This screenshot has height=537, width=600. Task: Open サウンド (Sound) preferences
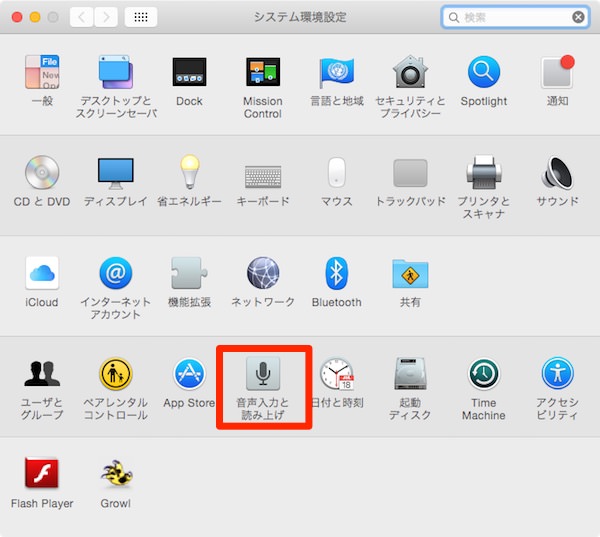point(557,172)
